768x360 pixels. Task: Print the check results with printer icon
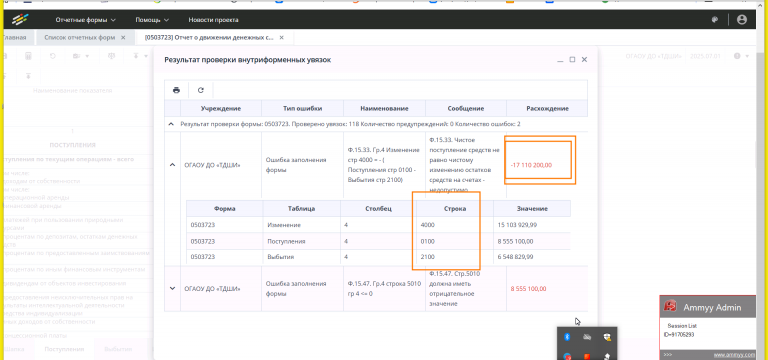(176, 90)
